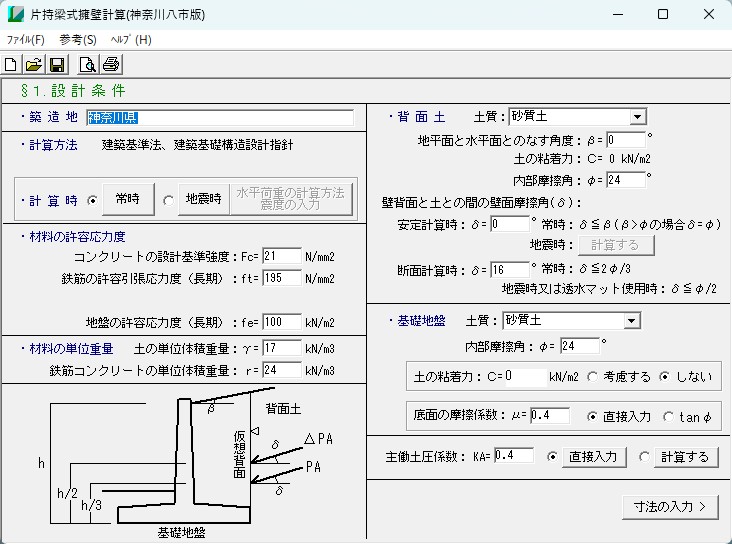Click the 寸法の入力 > button
732x544 pixels.
click(670, 506)
